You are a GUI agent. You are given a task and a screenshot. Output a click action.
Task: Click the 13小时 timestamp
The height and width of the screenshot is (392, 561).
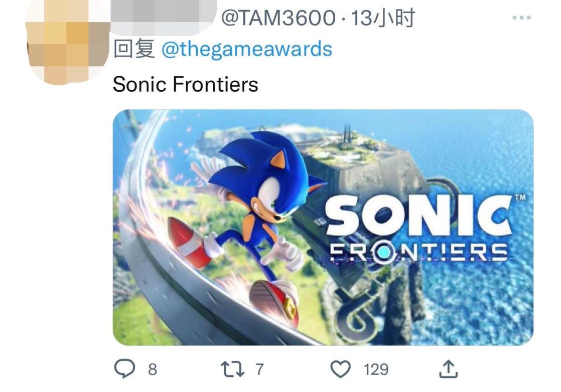point(383,19)
